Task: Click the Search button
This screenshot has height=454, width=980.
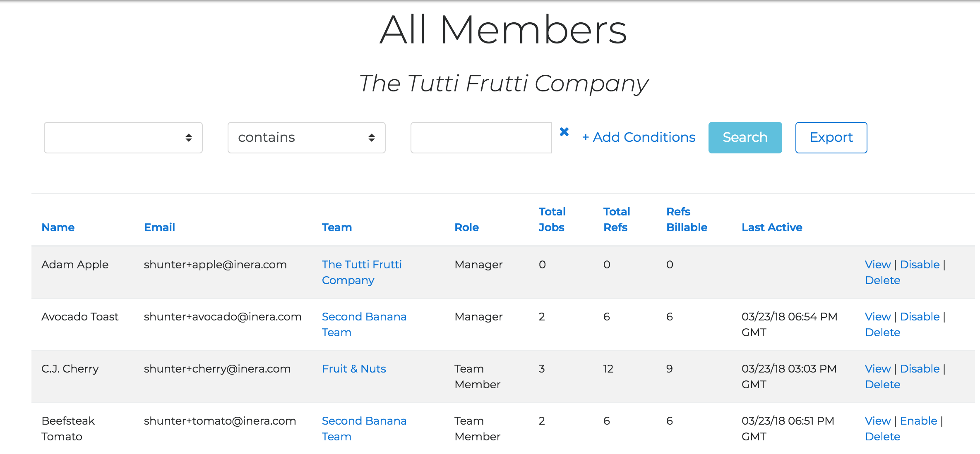Action: click(x=745, y=138)
